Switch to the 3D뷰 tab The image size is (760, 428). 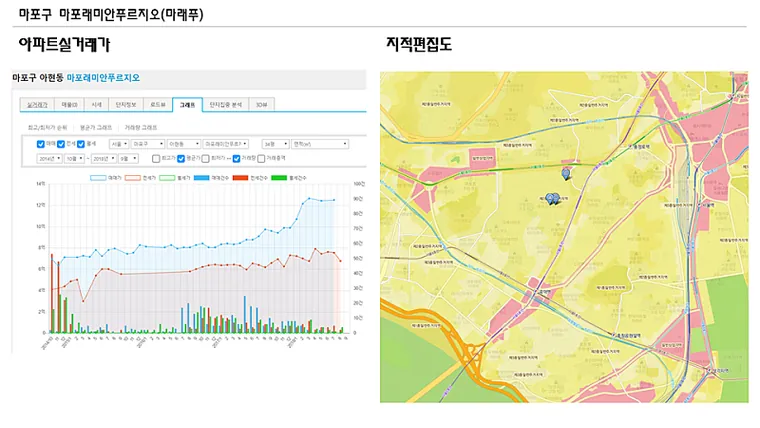[x=261, y=105]
